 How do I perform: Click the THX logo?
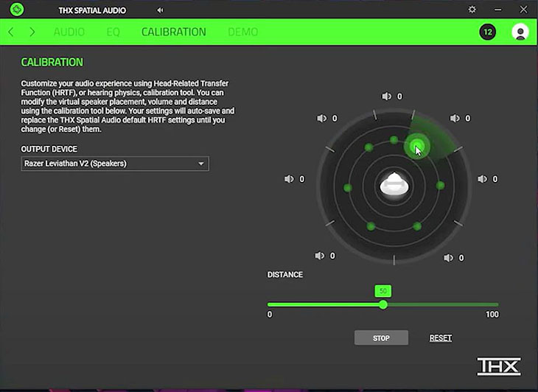499,367
